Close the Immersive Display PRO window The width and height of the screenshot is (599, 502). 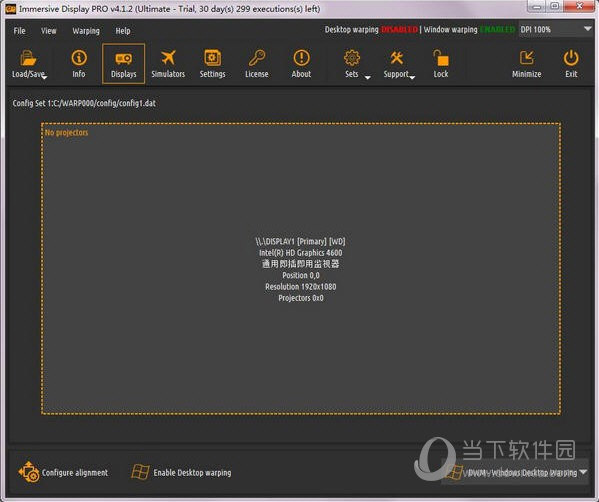[580, 6]
